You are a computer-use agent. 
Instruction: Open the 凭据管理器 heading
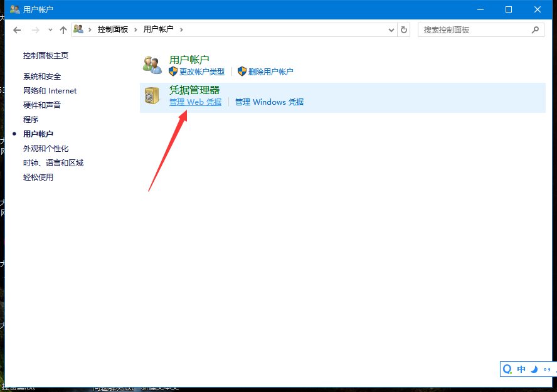194,90
